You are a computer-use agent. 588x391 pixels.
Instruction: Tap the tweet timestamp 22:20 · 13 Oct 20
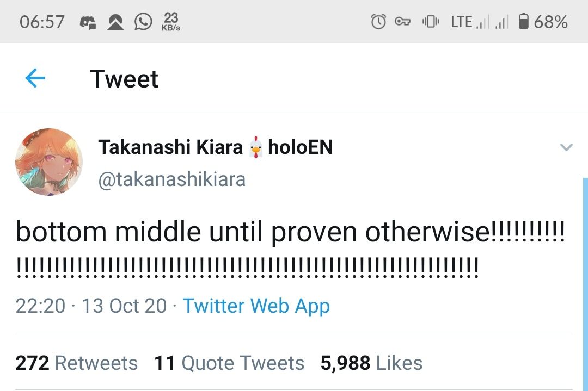click(x=91, y=306)
